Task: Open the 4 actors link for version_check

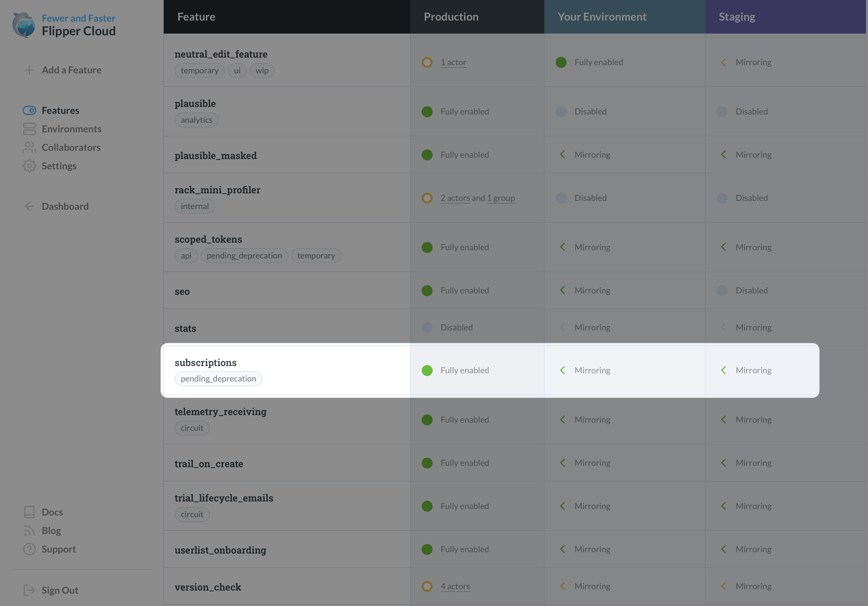Action: tap(455, 586)
